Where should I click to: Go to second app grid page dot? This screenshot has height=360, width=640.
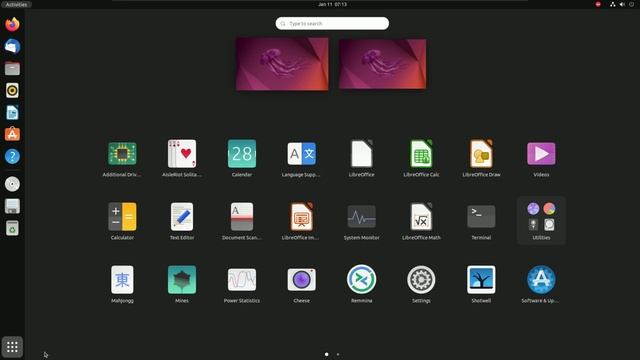coord(338,354)
